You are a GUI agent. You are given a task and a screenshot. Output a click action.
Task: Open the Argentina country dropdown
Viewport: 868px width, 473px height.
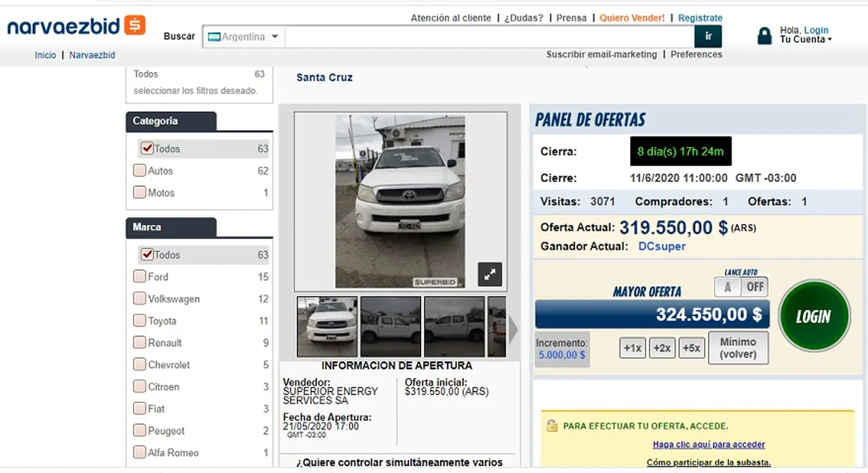click(x=244, y=37)
